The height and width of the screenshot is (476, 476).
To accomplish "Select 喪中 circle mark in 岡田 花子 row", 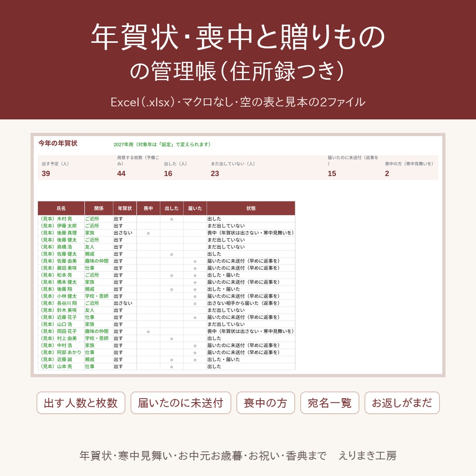I will [148, 332].
